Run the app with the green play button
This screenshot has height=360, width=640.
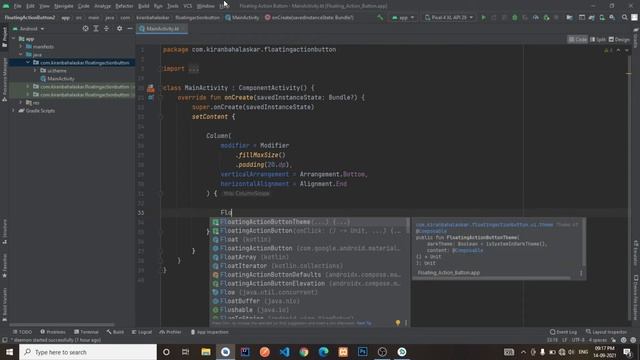point(483,18)
